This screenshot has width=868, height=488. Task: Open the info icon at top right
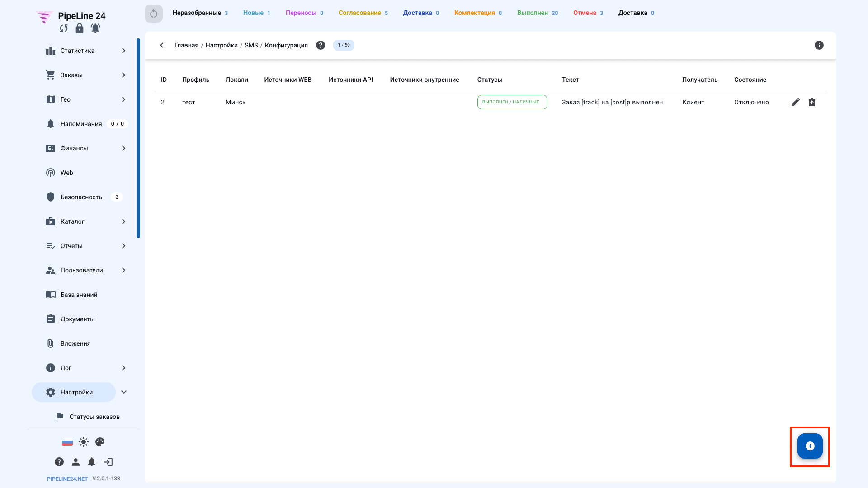pos(819,45)
